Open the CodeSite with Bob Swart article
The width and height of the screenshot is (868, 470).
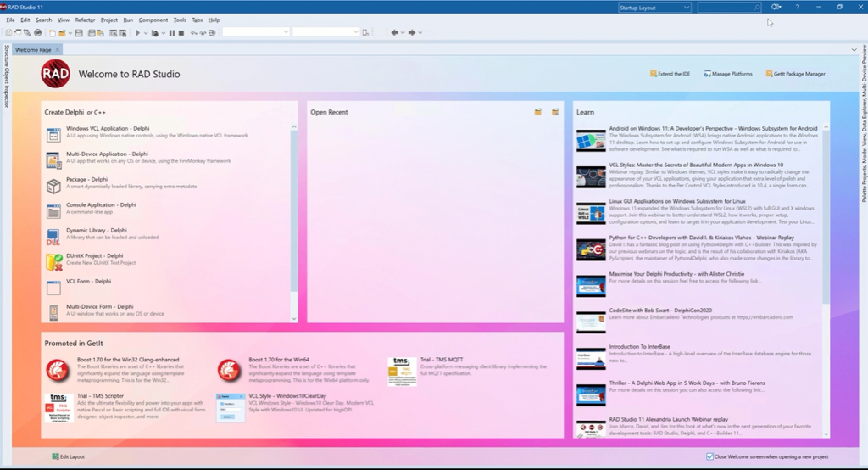coord(698,320)
